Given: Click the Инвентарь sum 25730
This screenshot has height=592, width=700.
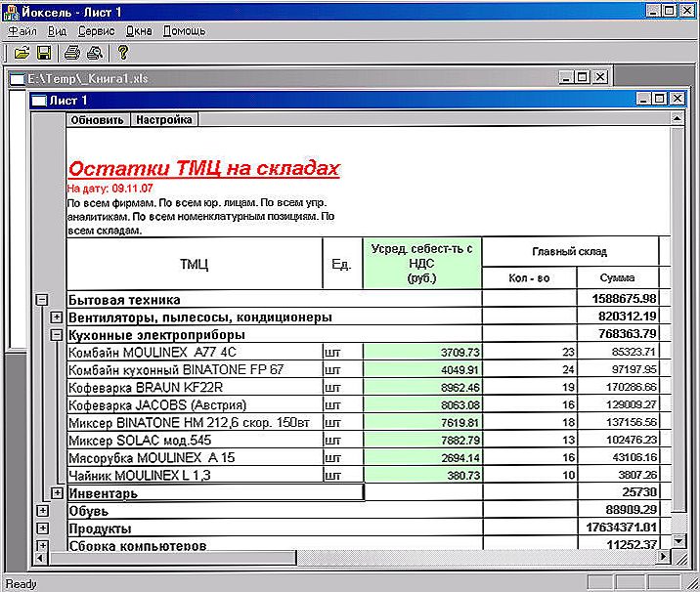Looking at the screenshot, I should [x=639, y=492].
